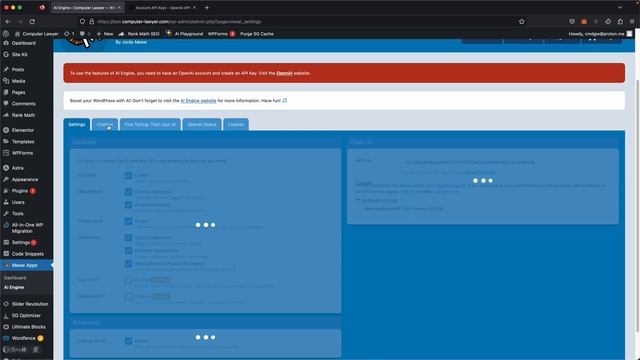
Task: Open Rank Math SEO in admin bar
Action: [x=139, y=34]
